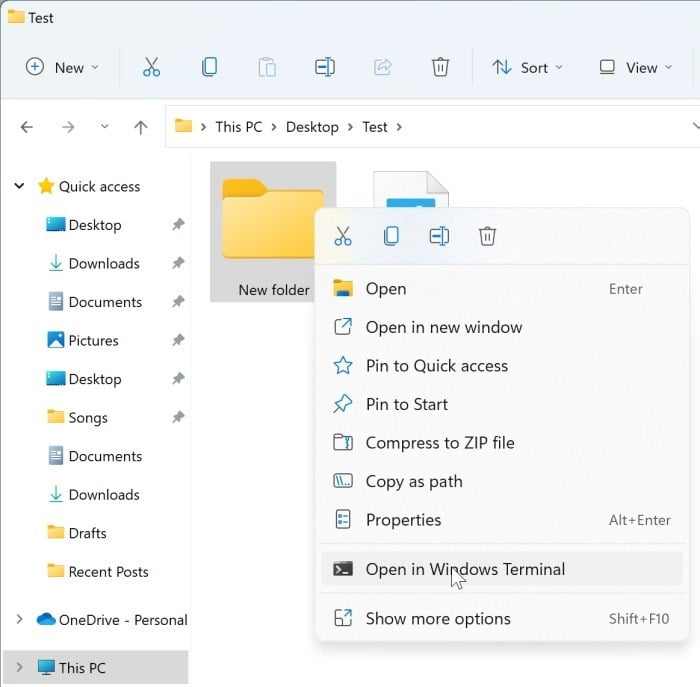Click the Windows Terminal icon in the context menu
The height and width of the screenshot is (687, 700).
pos(343,569)
